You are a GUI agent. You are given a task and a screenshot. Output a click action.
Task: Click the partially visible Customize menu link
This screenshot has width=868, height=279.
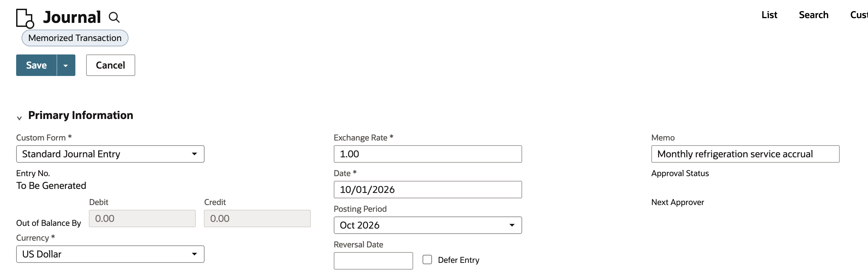[859, 15]
